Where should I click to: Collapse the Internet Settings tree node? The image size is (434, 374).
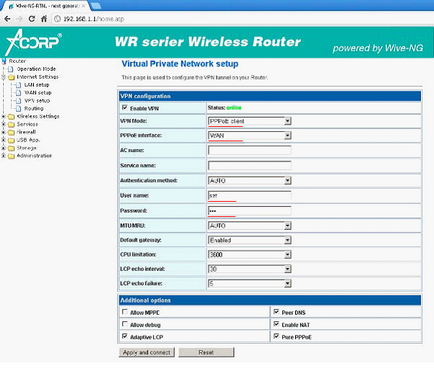point(3,77)
